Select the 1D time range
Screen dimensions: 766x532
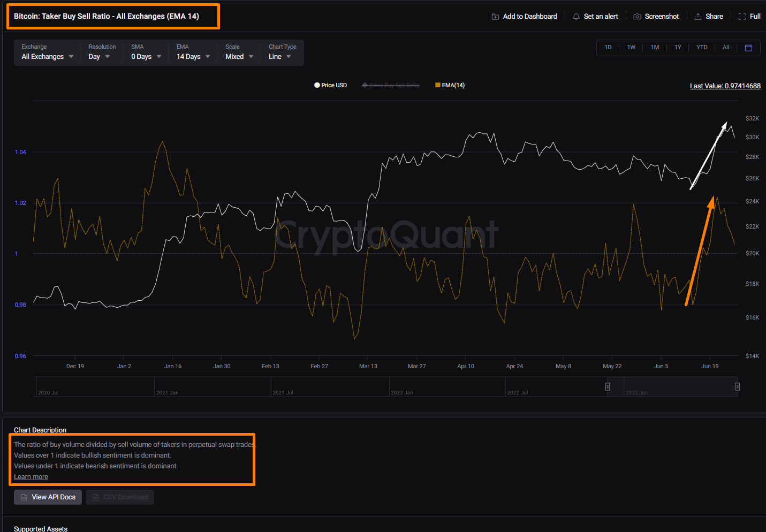(x=608, y=48)
